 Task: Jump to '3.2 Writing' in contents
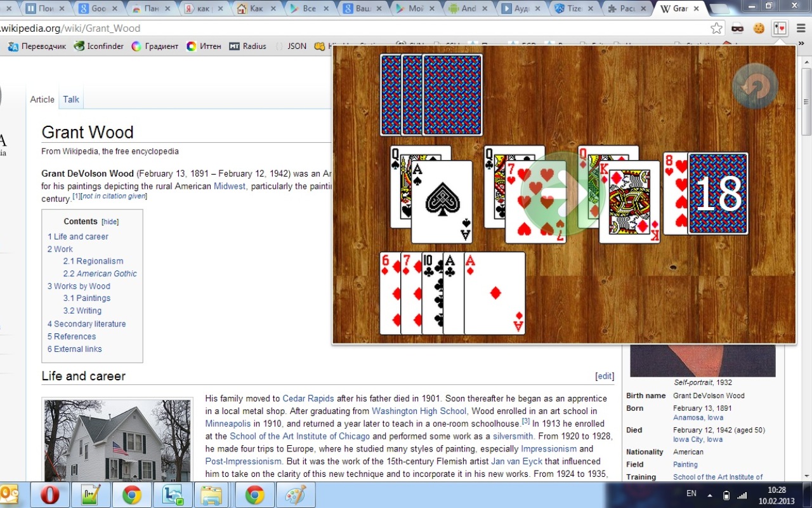(82, 311)
